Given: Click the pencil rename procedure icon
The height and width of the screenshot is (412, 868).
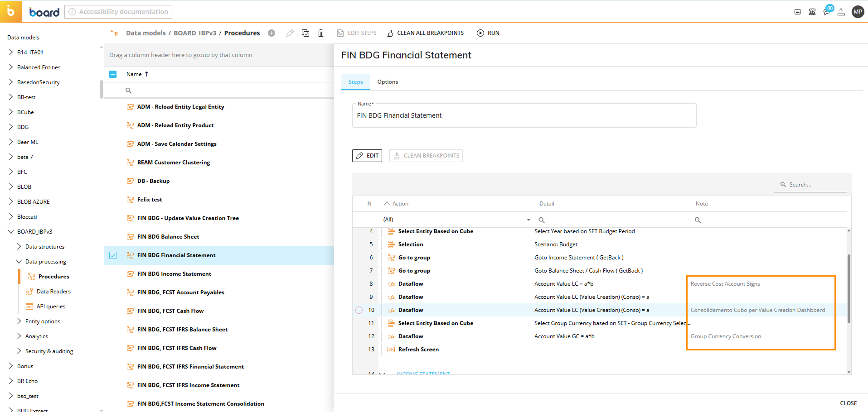Looking at the screenshot, I should (290, 33).
